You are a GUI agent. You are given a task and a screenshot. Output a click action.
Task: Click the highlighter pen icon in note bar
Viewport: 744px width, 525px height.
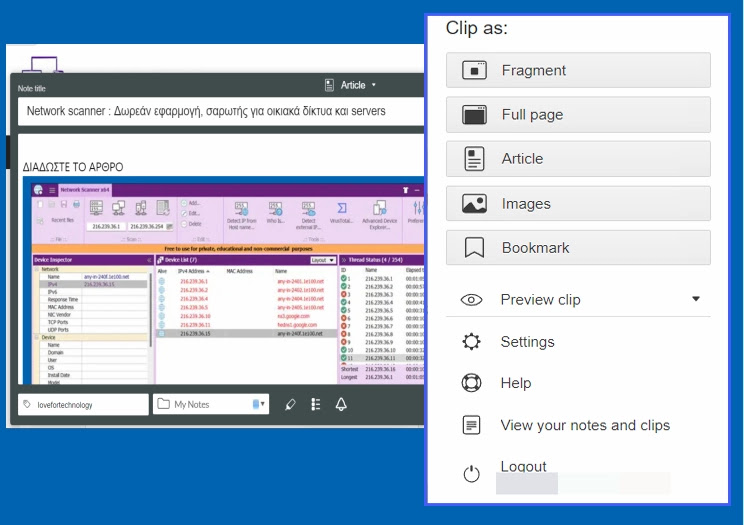pos(290,404)
